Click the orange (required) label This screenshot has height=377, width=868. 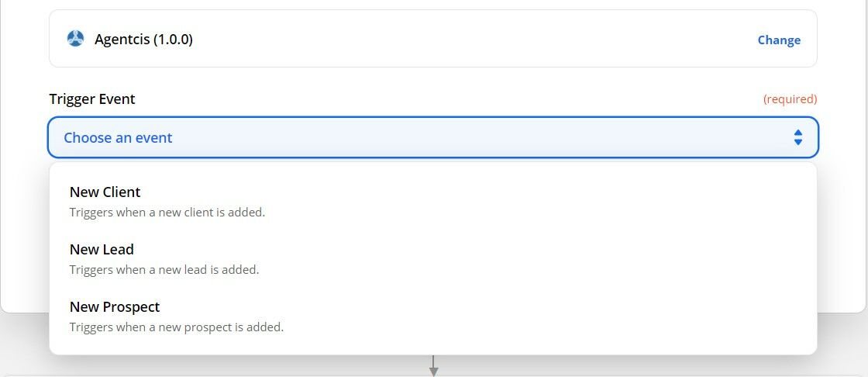point(790,99)
